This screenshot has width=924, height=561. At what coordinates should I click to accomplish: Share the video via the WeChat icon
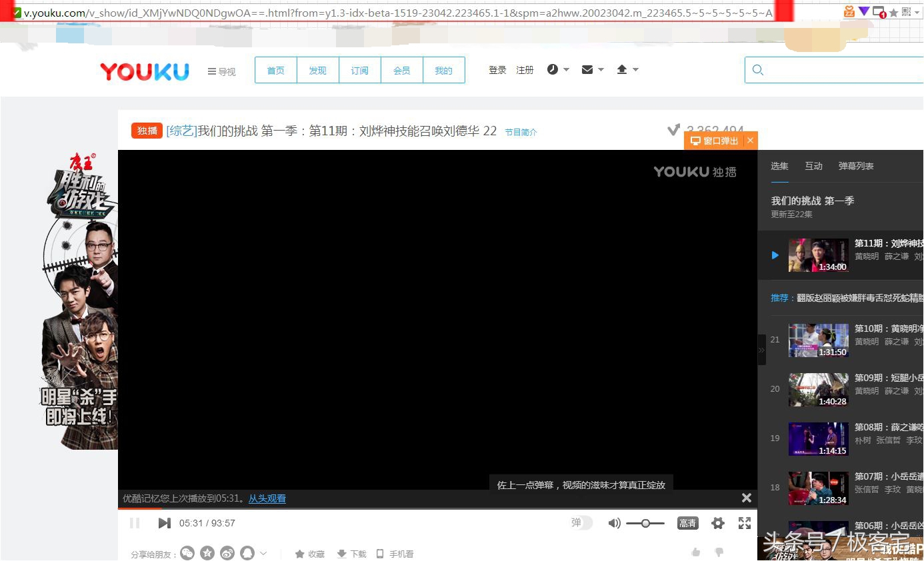[x=187, y=553]
